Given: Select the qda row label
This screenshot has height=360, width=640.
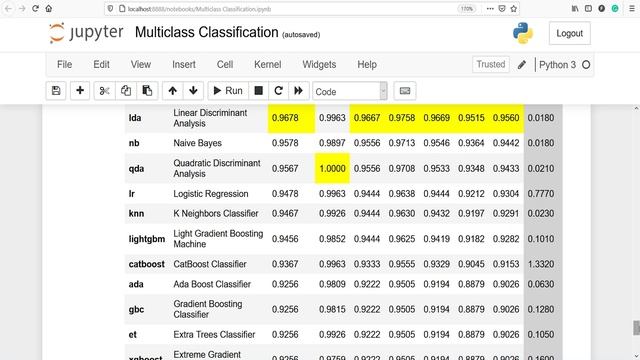Looking at the screenshot, I should pos(136,169).
